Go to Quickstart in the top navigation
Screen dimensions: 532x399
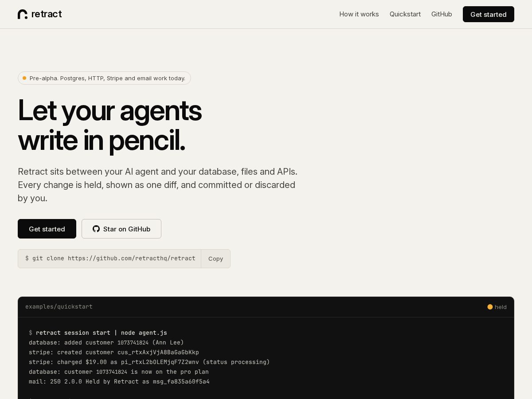click(x=405, y=14)
